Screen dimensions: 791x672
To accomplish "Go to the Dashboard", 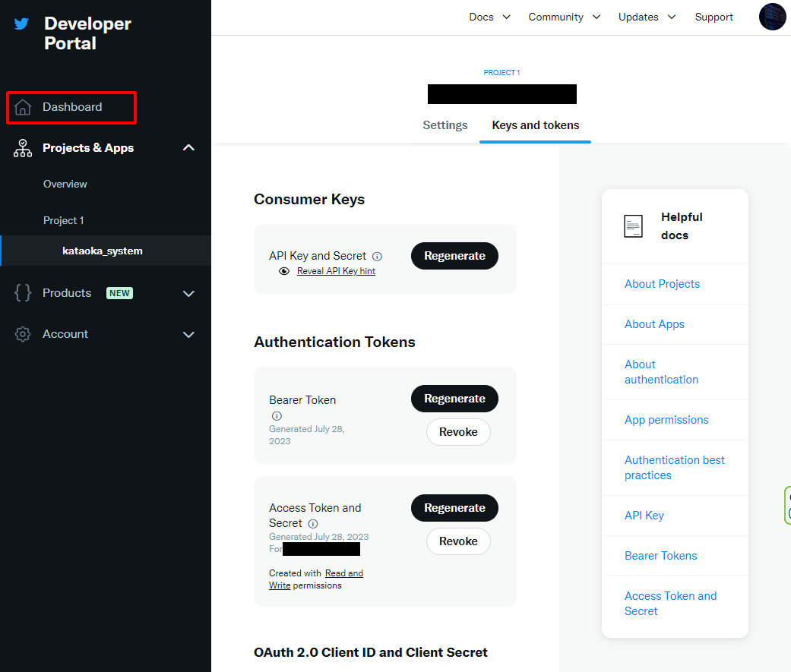I will [x=71, y=107].
